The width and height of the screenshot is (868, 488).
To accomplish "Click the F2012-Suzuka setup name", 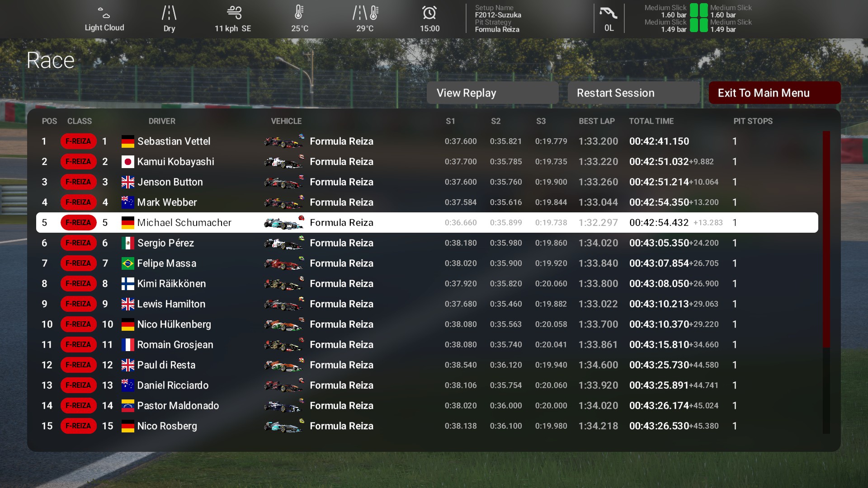I will (498, 15).
